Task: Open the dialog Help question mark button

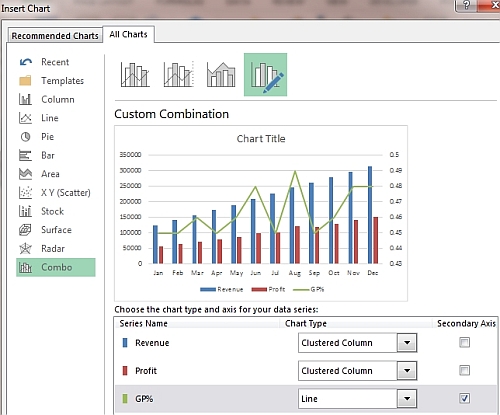Action: click(x=466, y=5)
